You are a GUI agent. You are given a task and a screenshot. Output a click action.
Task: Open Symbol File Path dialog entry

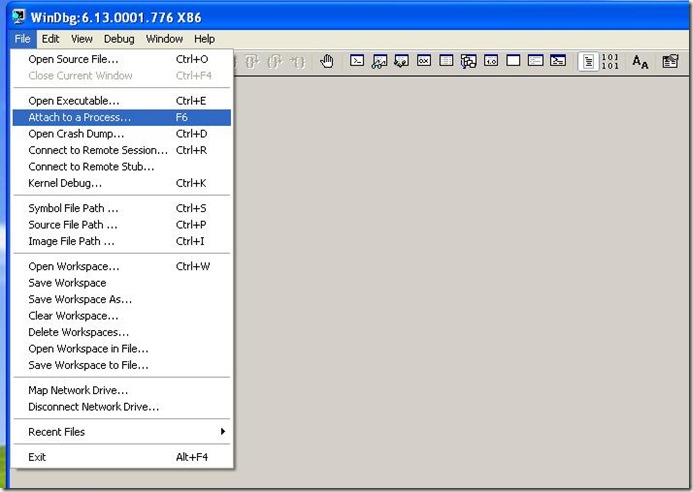click(x=122, y=208)
